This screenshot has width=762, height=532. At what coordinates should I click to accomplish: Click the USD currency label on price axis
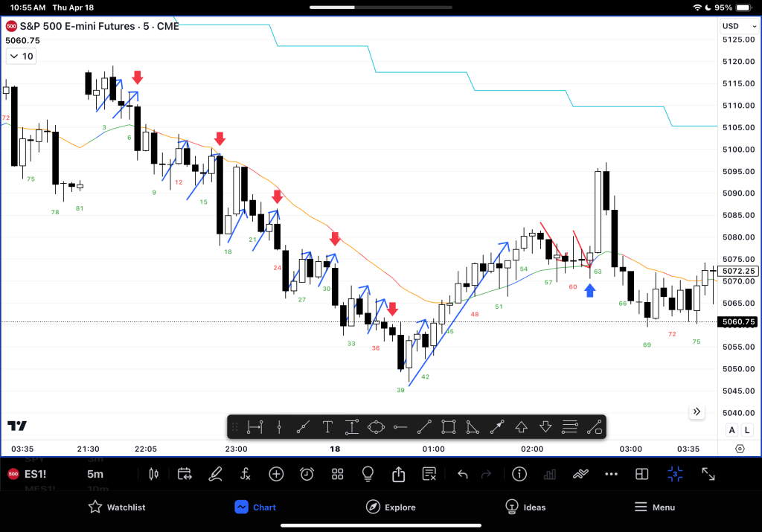730,26
